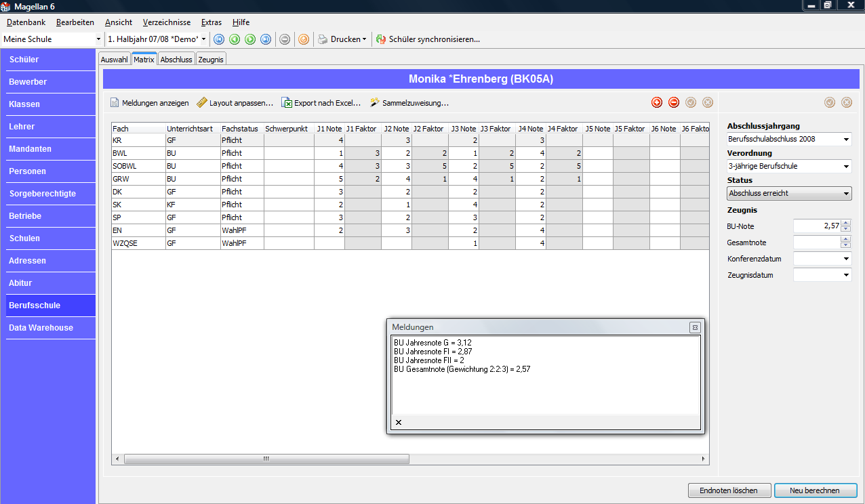Go to last record navigation icon

pyautogui.click(x=266, y=39)
